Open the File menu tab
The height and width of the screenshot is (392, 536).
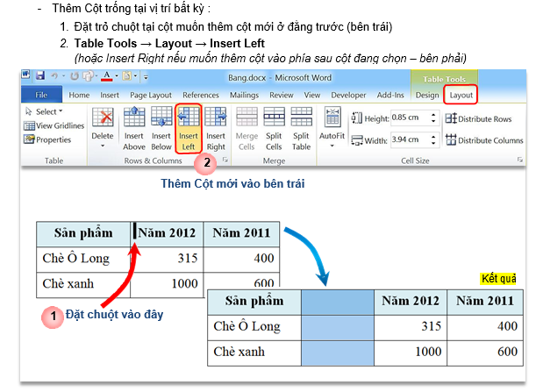coord(41,94)
